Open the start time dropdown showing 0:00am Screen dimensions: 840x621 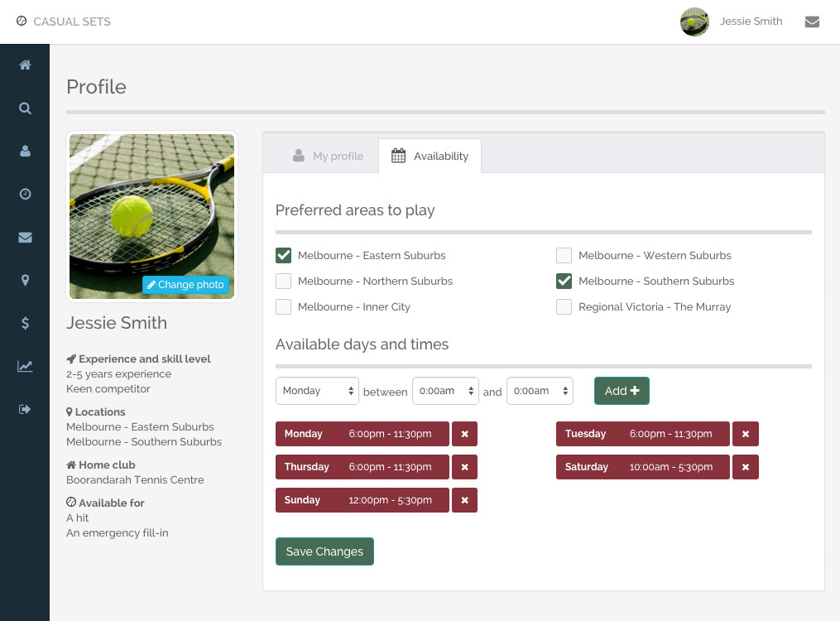point(445,391)
